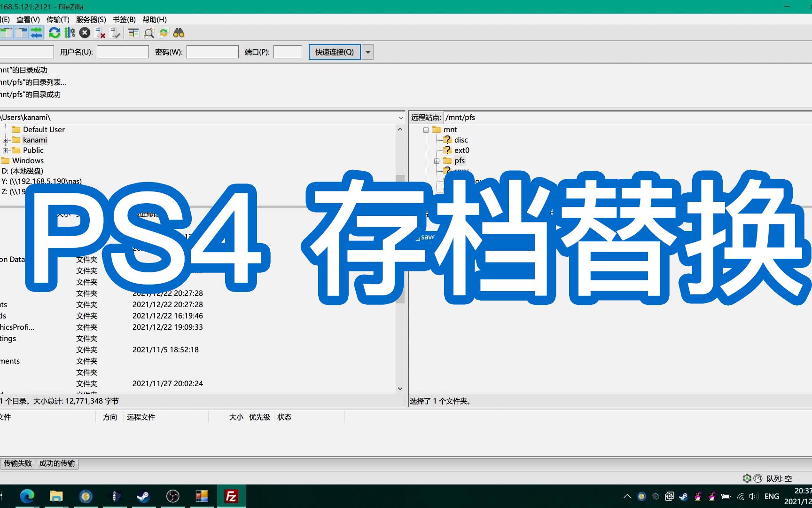Screen dimensions: 812x508
Task: Disconnect from the PS4 server
Action: click(x=100, y=33)
